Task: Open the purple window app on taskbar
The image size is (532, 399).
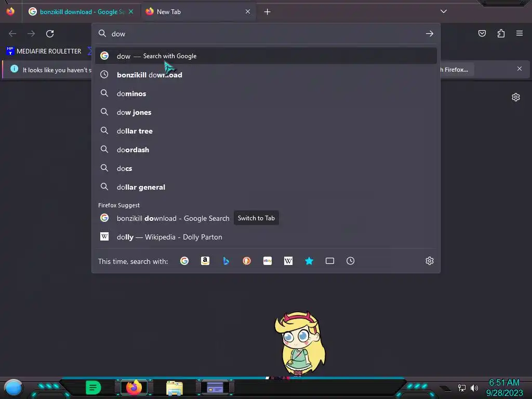Action: (215, 388)
